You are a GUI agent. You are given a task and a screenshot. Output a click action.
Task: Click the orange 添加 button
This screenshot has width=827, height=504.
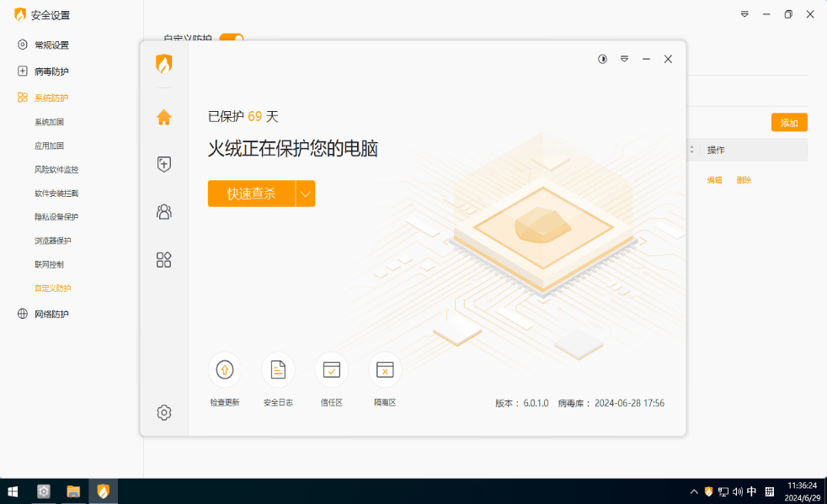tap(789, 123)
